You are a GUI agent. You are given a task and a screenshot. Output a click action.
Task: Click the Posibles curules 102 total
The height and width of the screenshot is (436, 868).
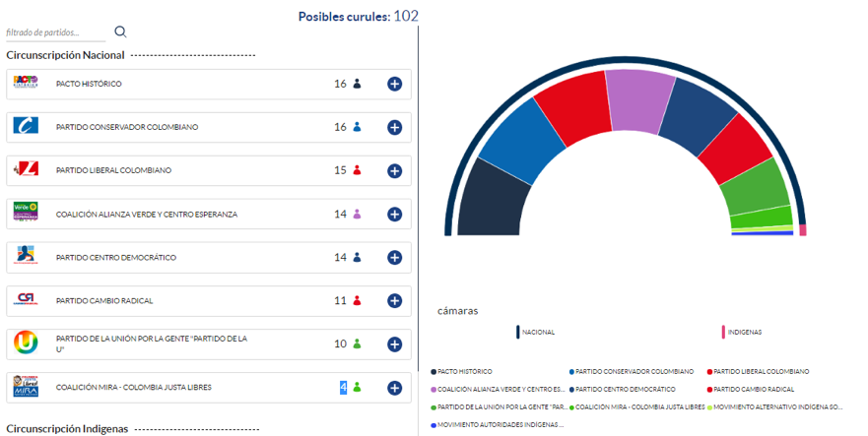point(359,16)
